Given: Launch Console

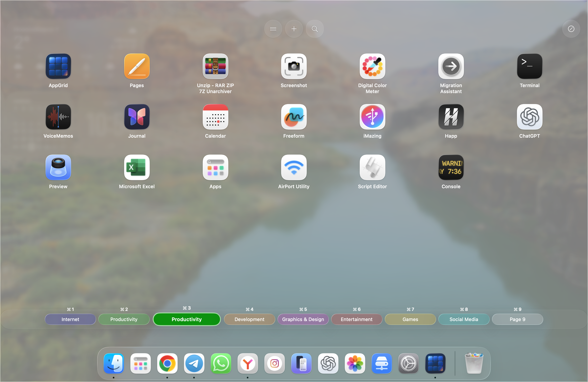Looking at the screenshot, I should coord(451,167).
